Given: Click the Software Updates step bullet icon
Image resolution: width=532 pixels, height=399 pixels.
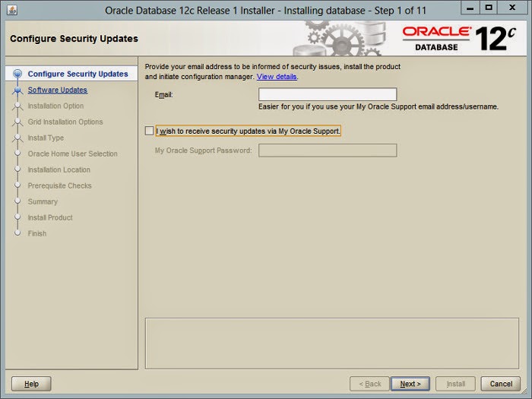Looking at the screenshot, I should (x=17, y=90).
